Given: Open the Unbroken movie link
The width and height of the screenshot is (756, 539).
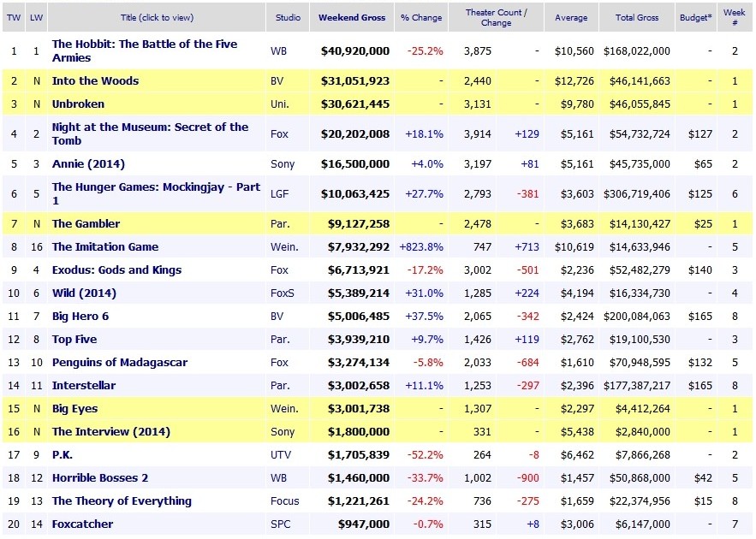Looking at the screenshot, I should click(x=78, y=104).
